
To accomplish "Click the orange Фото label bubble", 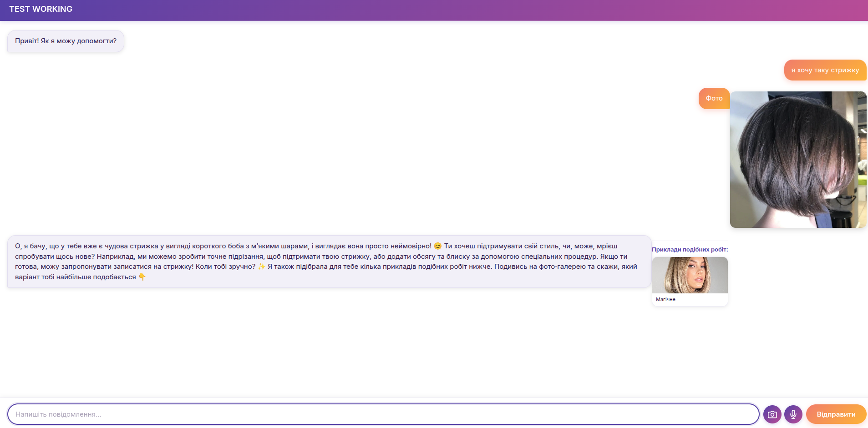I will [x=714, y=98].
